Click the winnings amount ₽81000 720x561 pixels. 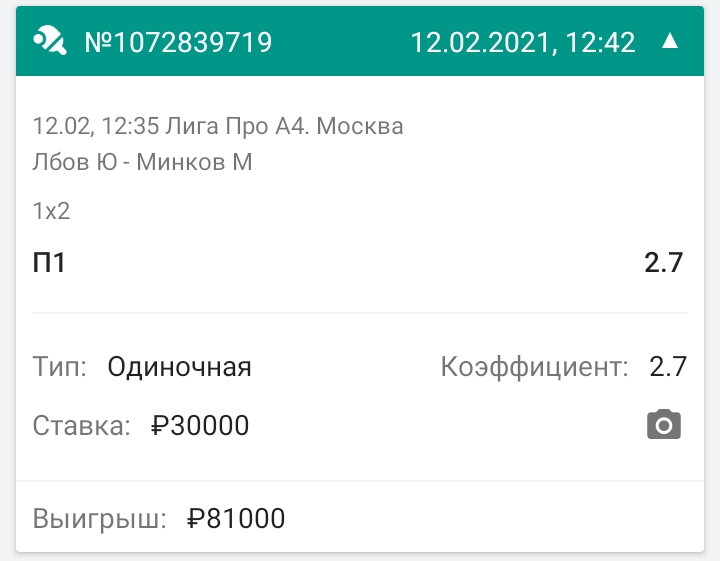click(x=236, y=518)
